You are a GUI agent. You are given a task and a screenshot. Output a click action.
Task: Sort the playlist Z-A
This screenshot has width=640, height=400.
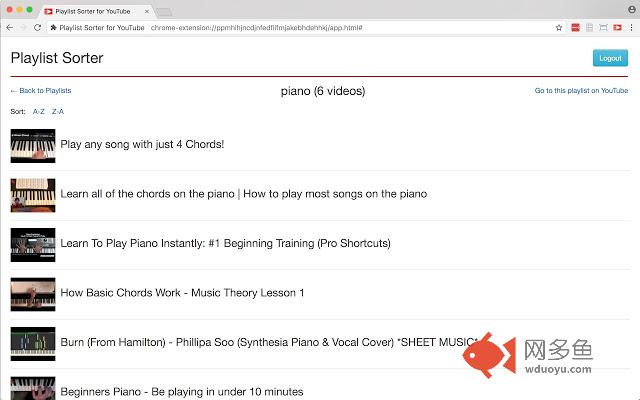coord(58,111)
